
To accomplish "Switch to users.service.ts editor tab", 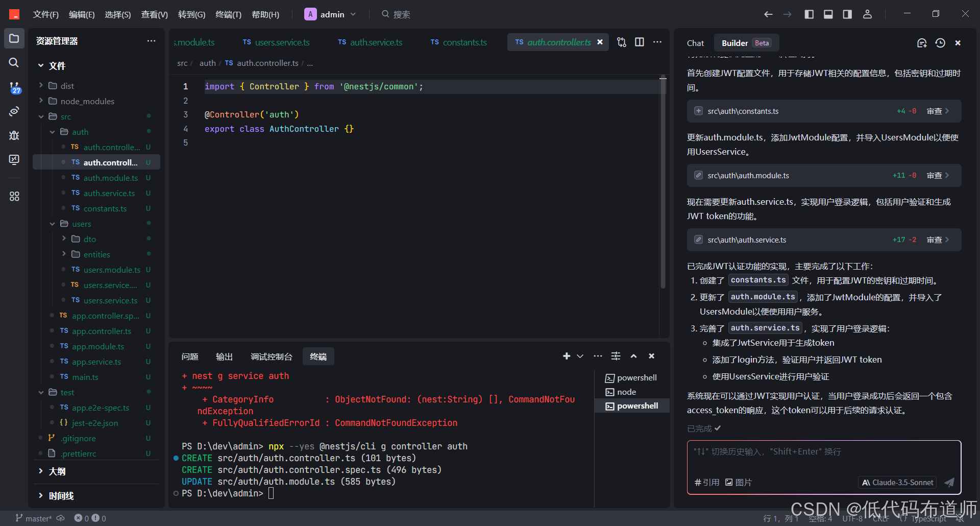I will pyautogui.click(x=276, y=42).
